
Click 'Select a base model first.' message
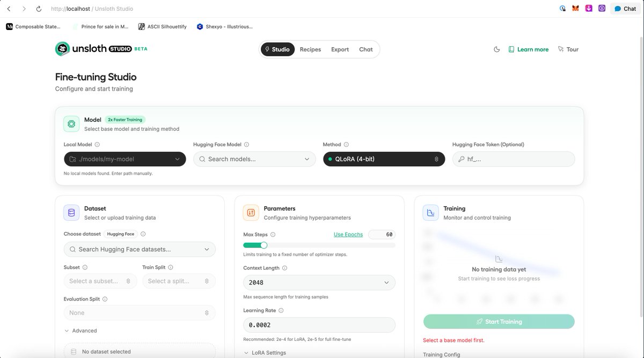pyautogui.click(x=453, y=340)
